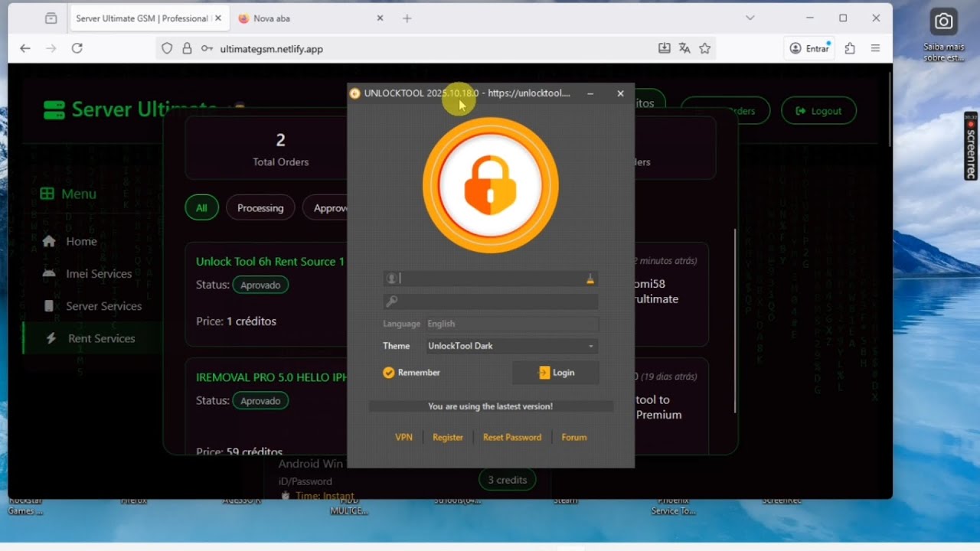Click 'Unlock Tool 6h Rent Source 1' order title
The height and width of the screenshot is (551, 980).
(x=270, y=261)
